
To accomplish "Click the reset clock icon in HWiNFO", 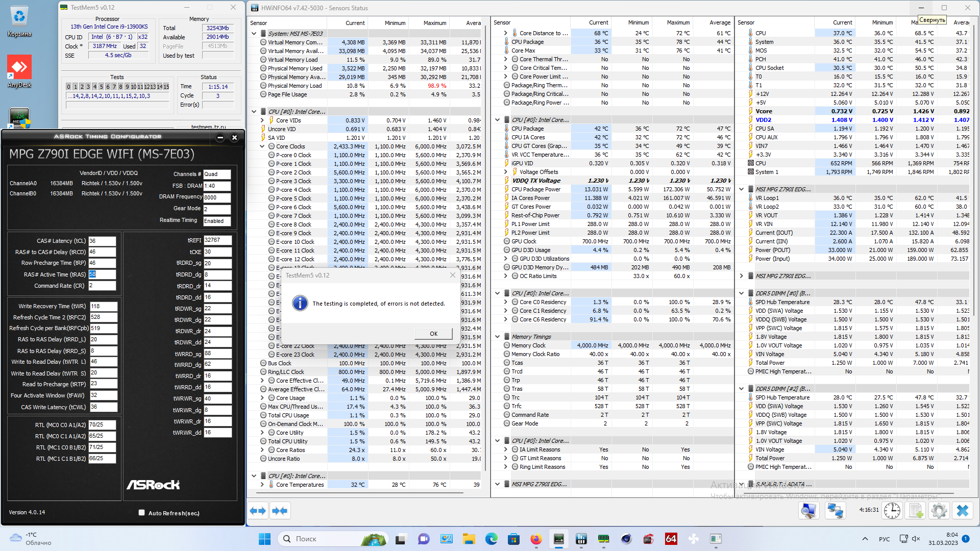I will (892, 511).
